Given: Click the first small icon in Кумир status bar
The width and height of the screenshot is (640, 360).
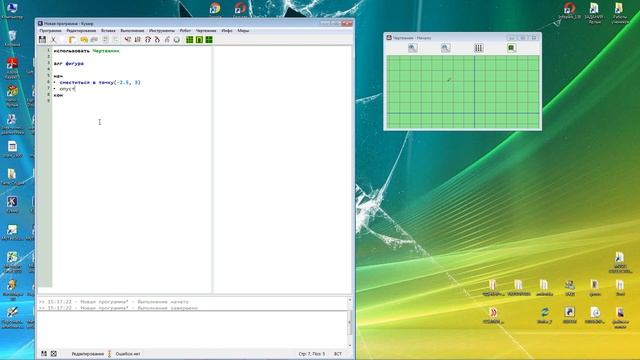Looking at the screenshot, I should coord(44,353).
